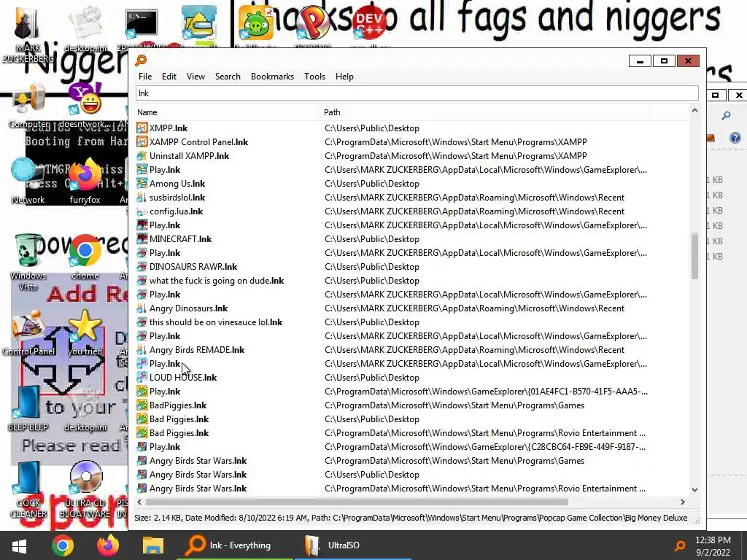Open the Tools menu
The height and width of the screenshot is (560, 747).
[x=314, y=77]
